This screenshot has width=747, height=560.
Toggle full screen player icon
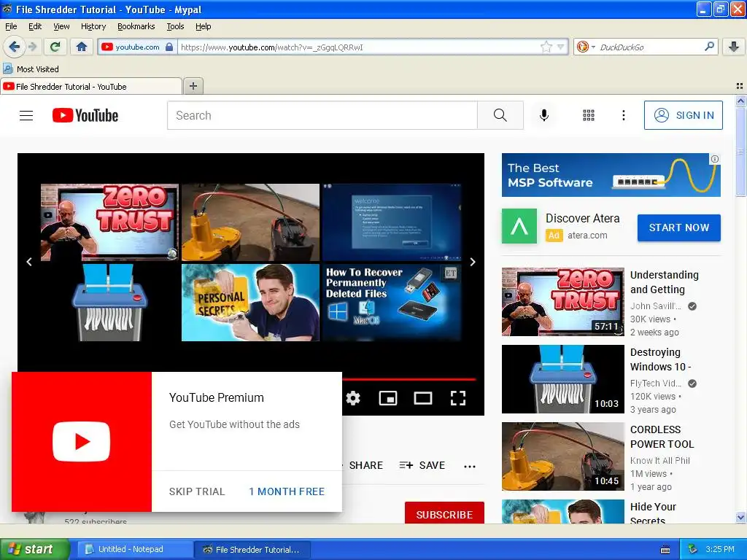pos(458,397)
